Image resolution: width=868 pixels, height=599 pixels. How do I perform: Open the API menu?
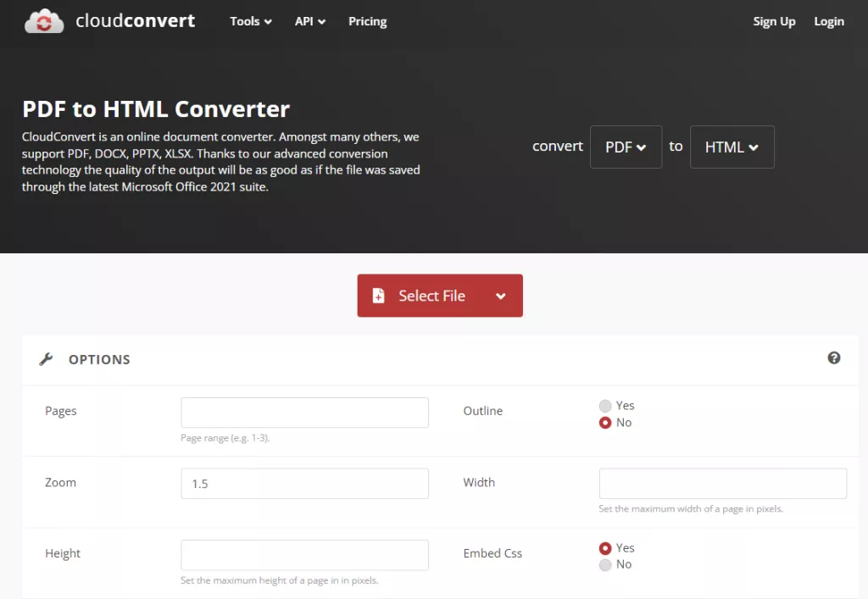tap(310, 21)
